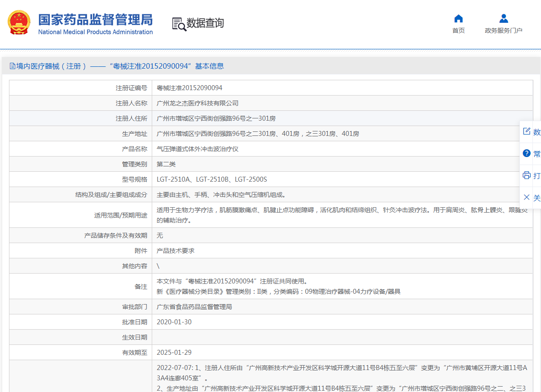Image resolution: width=541 pixels, height=392 pixels.
Task: Select the remark line starting with 本文件与
Action: (x=233, y=281)
